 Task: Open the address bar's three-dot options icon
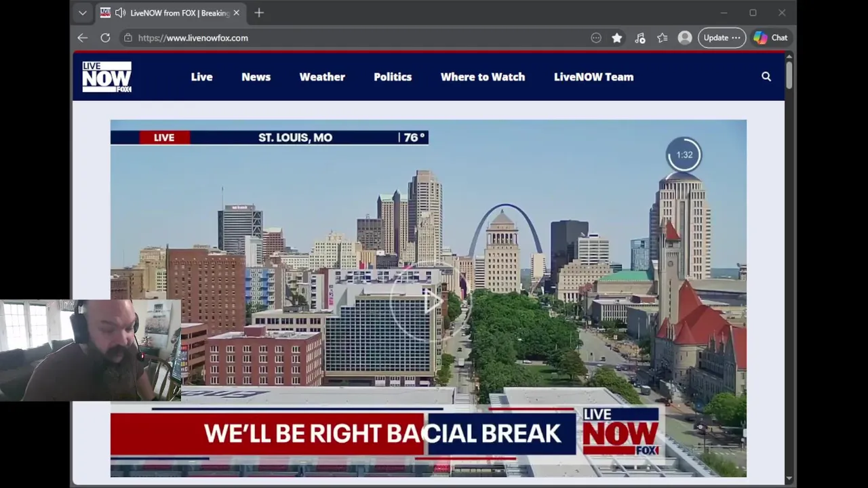pos(596,38)
